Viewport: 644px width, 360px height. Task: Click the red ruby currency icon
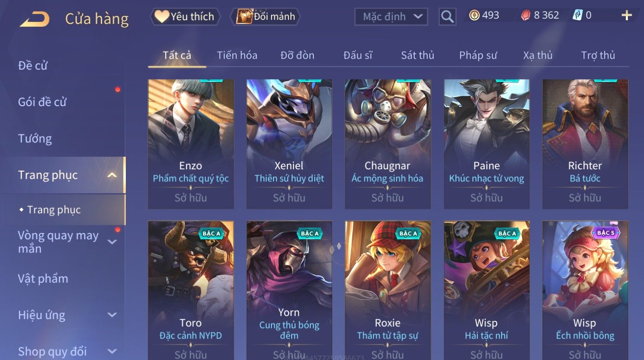pyautogui.click(x=525, y=16)
